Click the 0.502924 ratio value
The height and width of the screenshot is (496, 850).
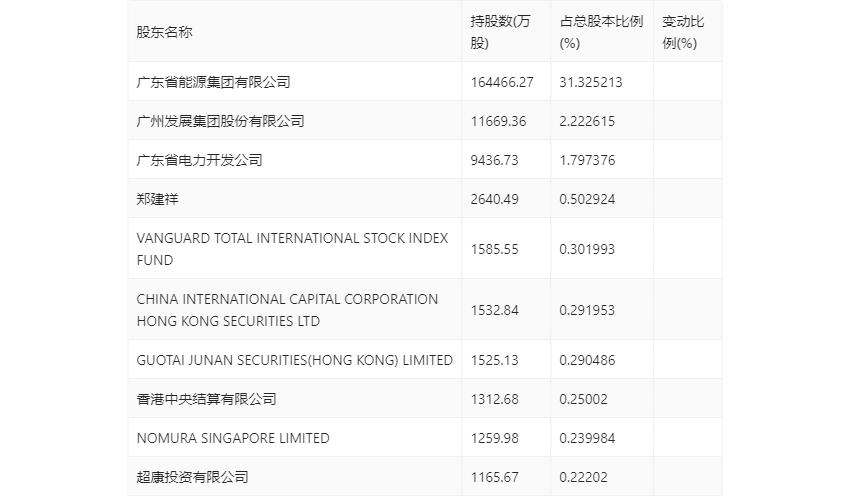pos(588,199)
